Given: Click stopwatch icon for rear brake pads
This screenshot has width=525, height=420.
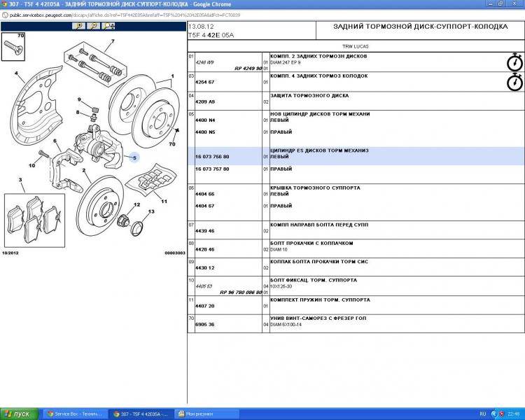Looking at the screenshot, I should coord(514,82).
